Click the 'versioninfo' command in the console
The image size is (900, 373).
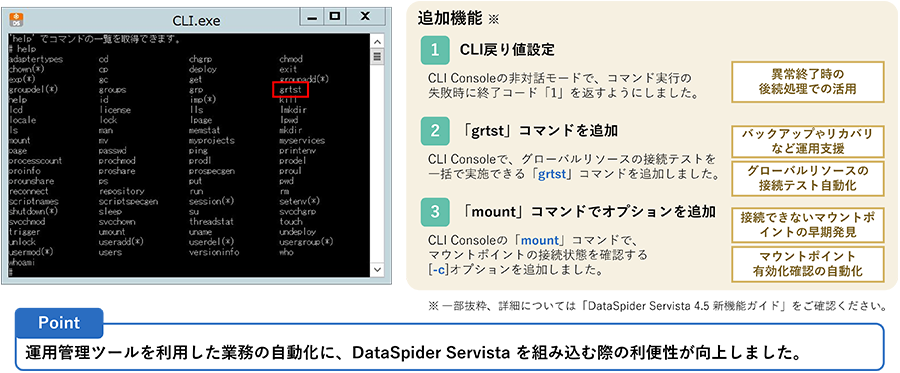coord(214,252)
